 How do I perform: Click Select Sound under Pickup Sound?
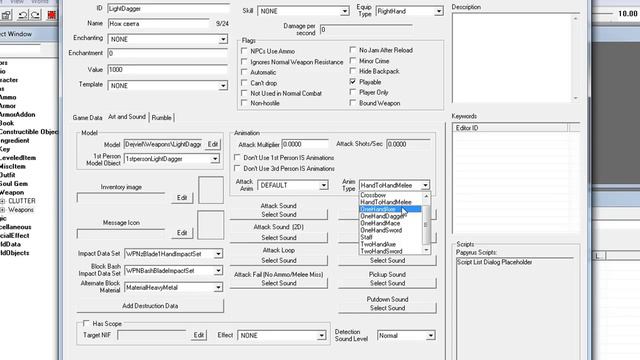[387, 283]
